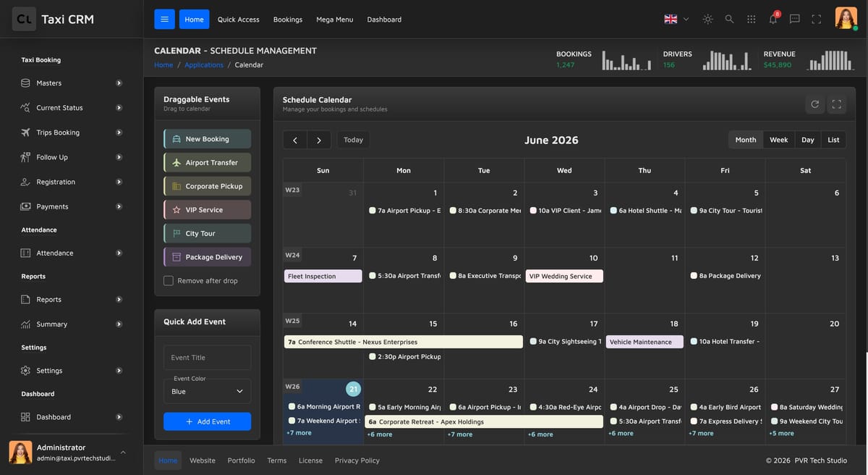Open the notifications bell icon

773,20
